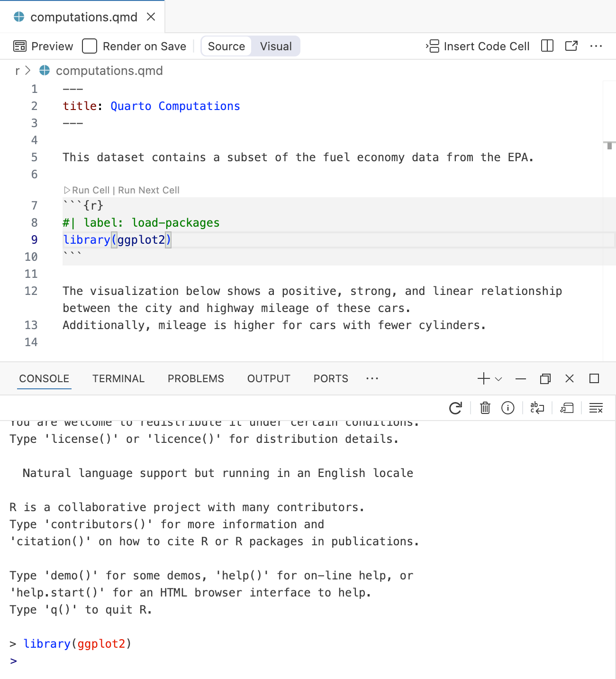This screenshot has height=679, width=616.
Task: Enable Render on Save
Action: coord(89,46)
